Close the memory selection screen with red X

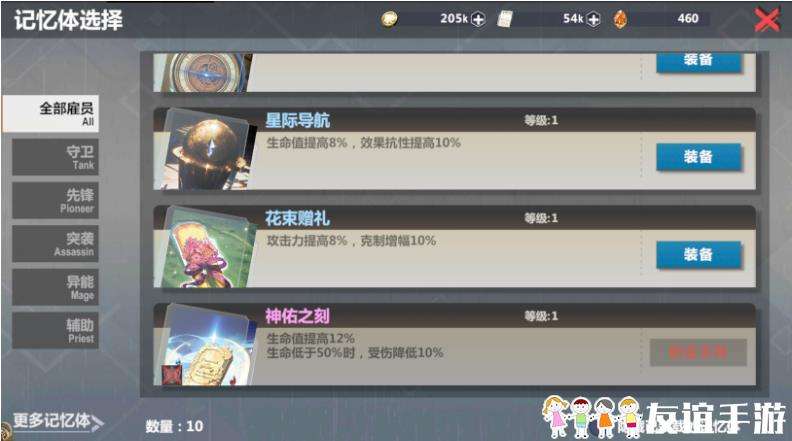767,20
